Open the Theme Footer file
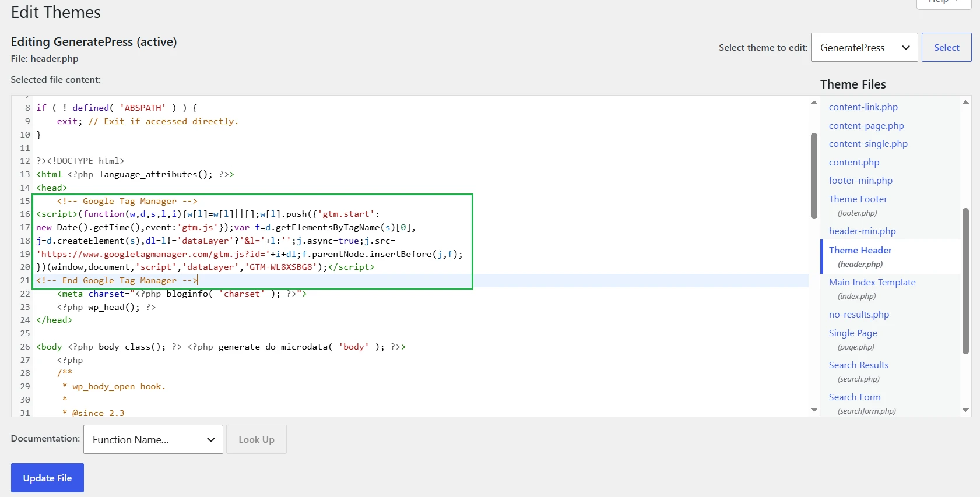 [x=858, y=199]
